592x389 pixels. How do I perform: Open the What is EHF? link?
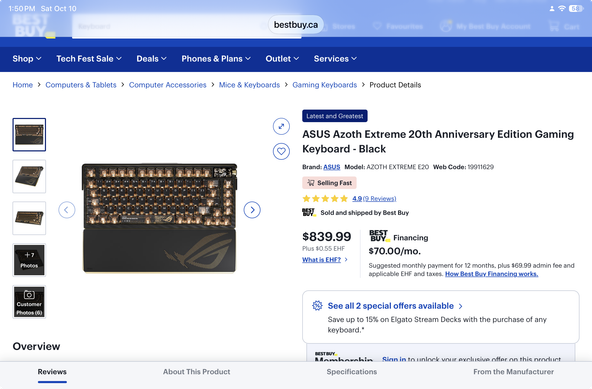pyautogui.click(x=322, y=260)
